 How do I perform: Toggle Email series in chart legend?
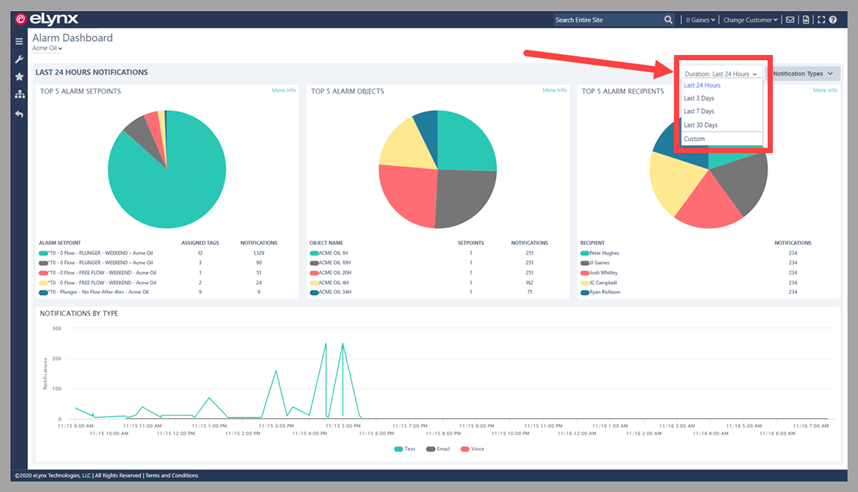click(x=438, y=449)
